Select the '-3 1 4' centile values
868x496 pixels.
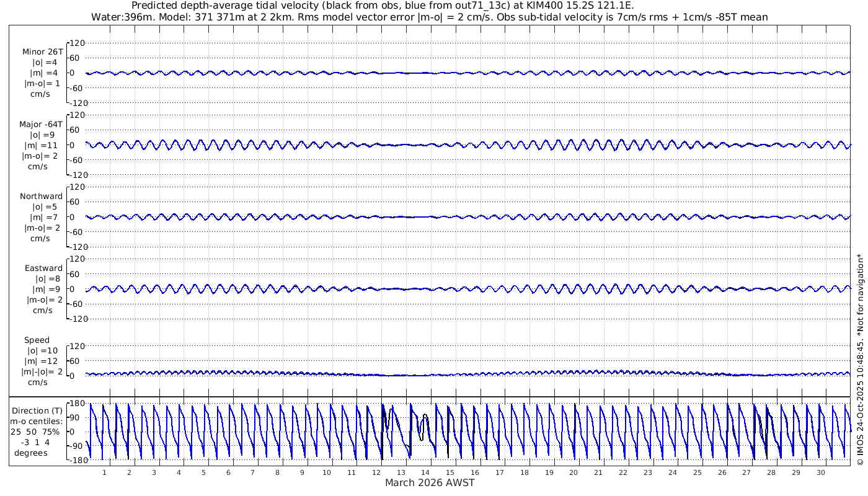(36, 443)
